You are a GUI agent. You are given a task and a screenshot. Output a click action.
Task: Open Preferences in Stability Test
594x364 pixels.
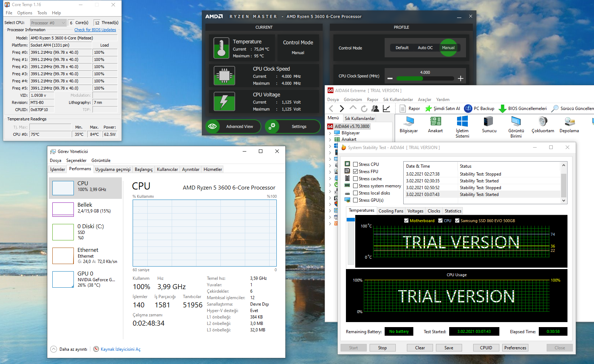coord(515,348)
